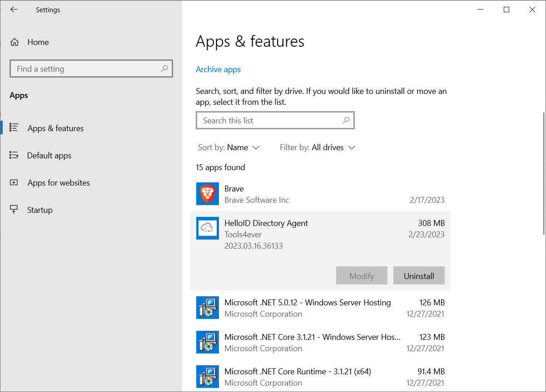Viewport: 546px width, 392px height.
Task: Click the back arrow in Settings
Action: pos(14,10)
